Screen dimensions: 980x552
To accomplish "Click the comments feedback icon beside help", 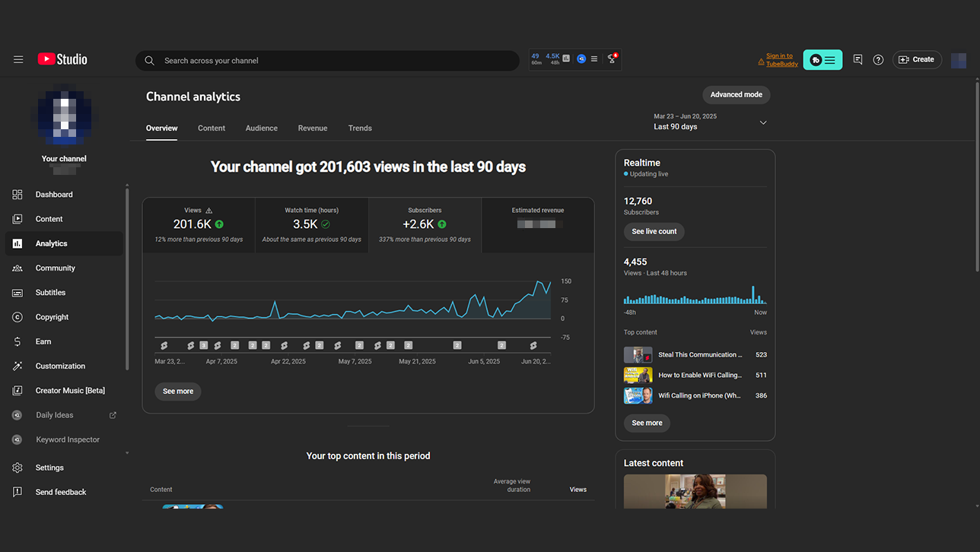I will [x=857, y=59].
